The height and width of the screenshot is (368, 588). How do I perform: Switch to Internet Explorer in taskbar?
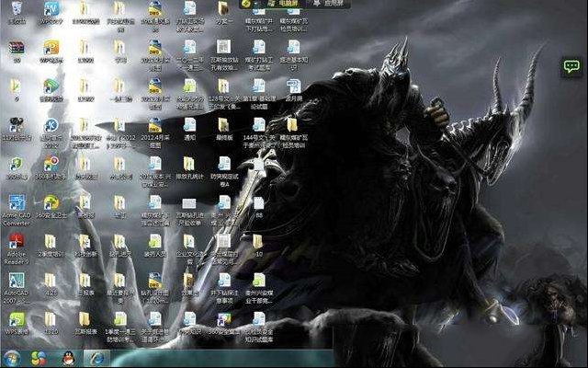pyautogui.click(x=97, y=359)
